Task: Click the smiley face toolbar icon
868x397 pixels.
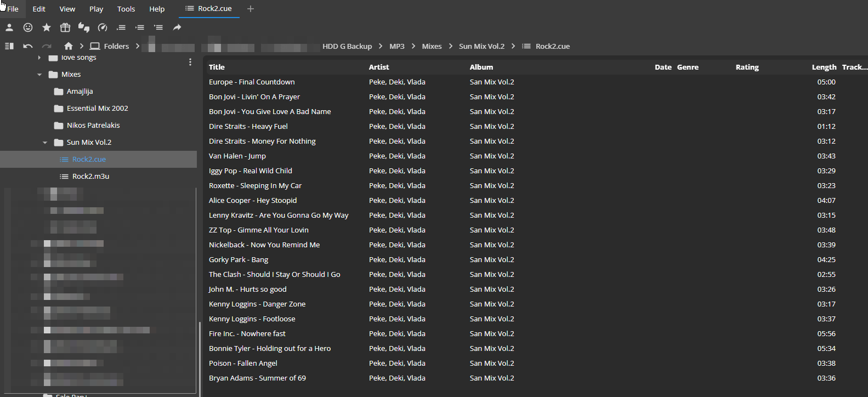Action: tap(28, 27)
